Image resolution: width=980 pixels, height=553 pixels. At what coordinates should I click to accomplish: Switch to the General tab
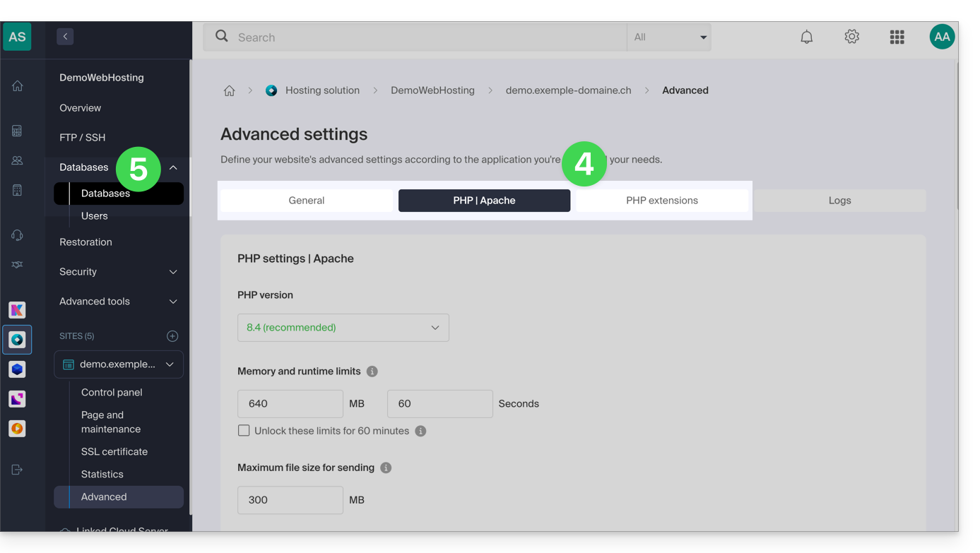306,201
